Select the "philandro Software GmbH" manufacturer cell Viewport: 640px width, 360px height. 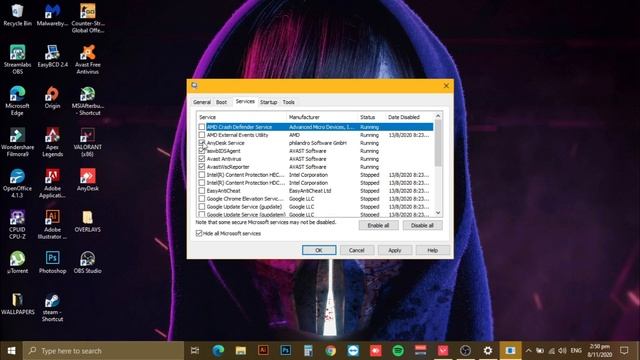point(318,143)
